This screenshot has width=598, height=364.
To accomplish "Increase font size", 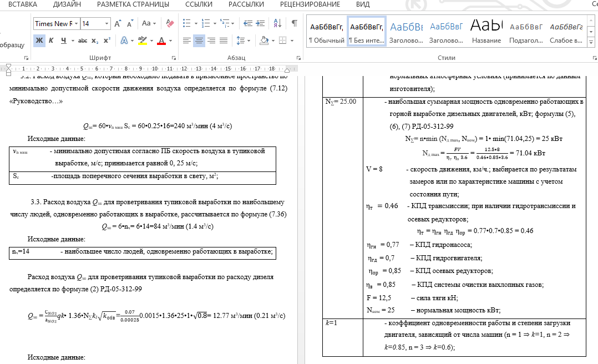I will tap(118, 24).
